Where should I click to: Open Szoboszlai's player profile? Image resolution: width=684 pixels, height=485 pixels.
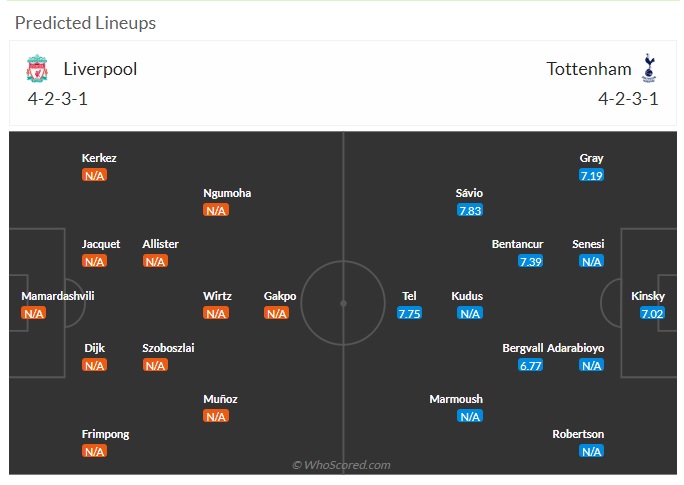click(168, 348)
